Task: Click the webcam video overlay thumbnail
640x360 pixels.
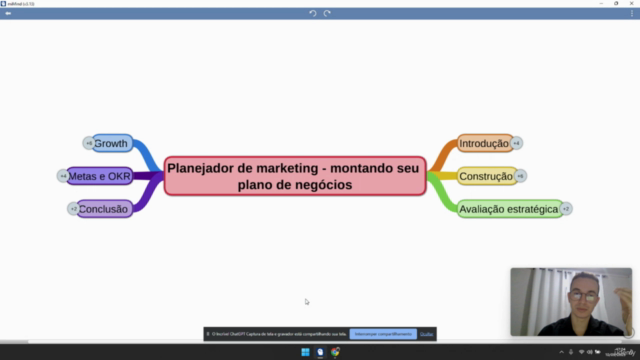Action: click(571, 302)
